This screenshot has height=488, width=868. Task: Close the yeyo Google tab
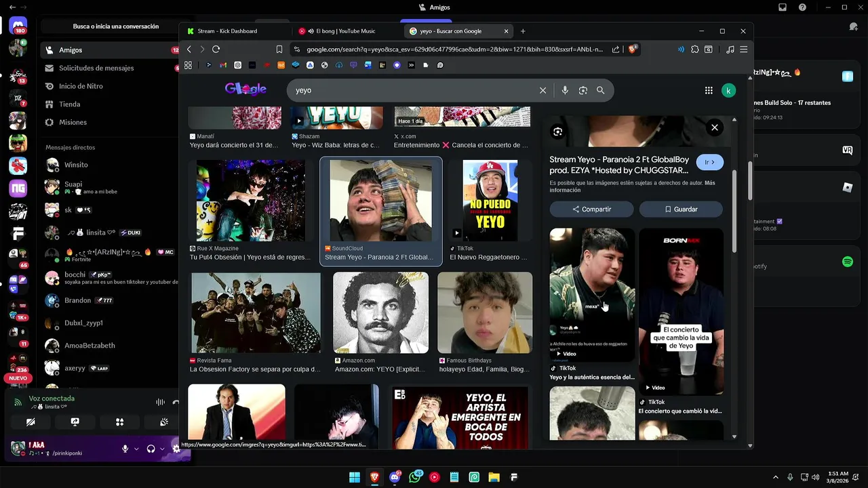click(x=506, y=31)
